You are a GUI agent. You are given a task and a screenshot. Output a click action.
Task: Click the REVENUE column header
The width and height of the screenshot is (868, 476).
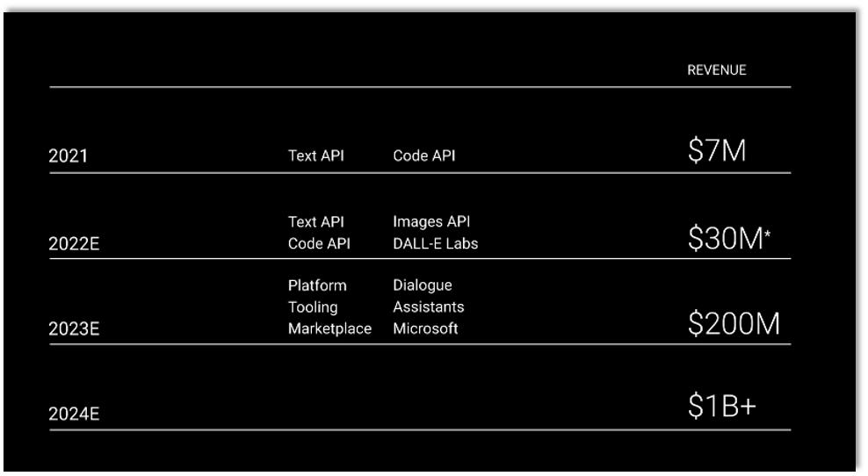coord(716,70)
